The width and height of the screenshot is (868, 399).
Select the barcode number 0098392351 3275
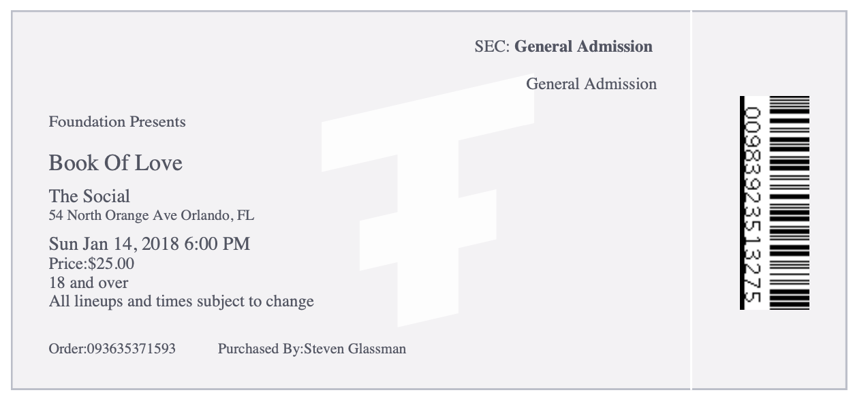[x=751, y=203]
